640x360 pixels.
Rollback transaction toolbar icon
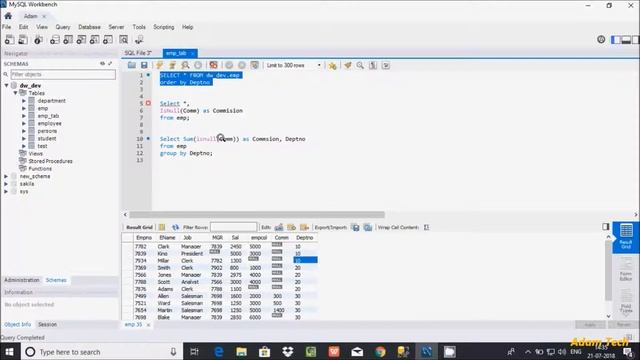pyautogui.click(x=242, y=65)
